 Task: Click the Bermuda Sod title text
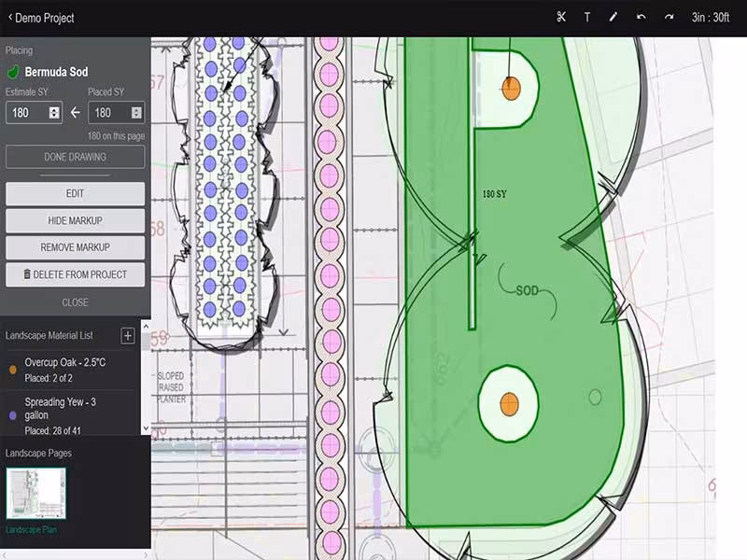56,72
